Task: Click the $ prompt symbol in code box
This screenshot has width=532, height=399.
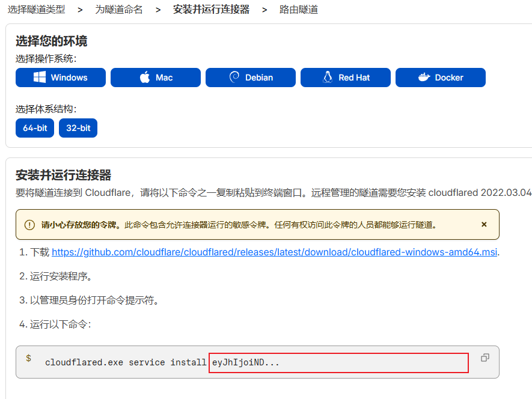Action: pyautogui.click(x=28, y=358)
